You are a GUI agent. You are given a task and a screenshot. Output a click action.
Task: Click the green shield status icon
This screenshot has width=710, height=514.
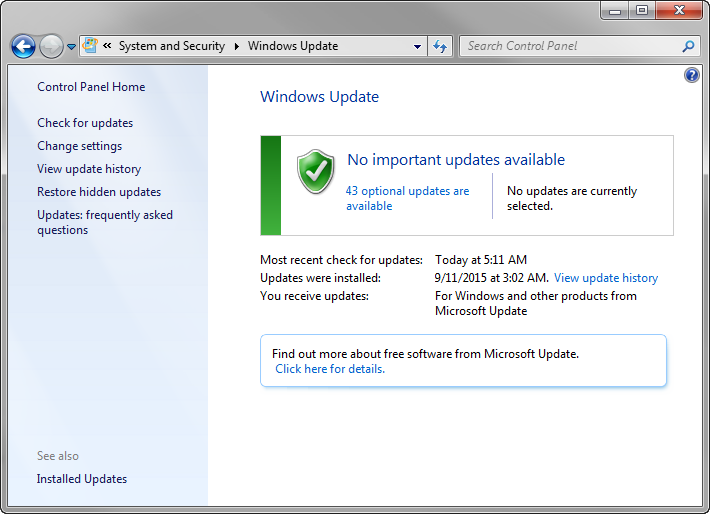click(316, 172)
